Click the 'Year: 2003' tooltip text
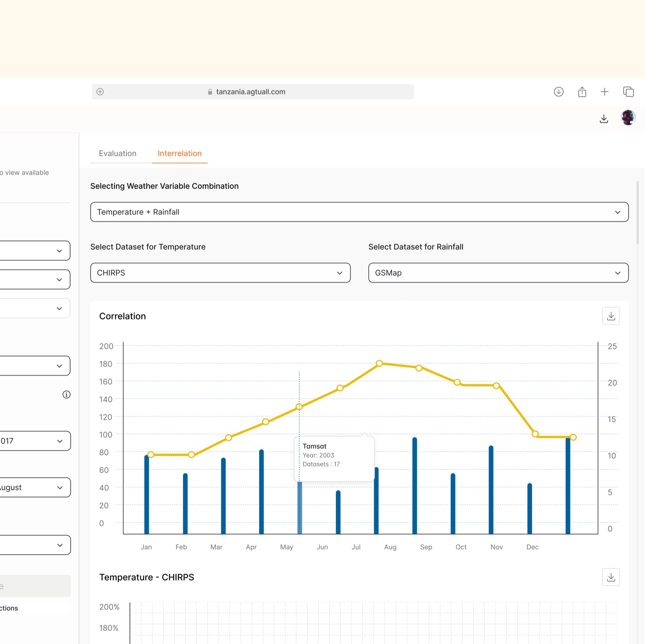 pos(318,455)
